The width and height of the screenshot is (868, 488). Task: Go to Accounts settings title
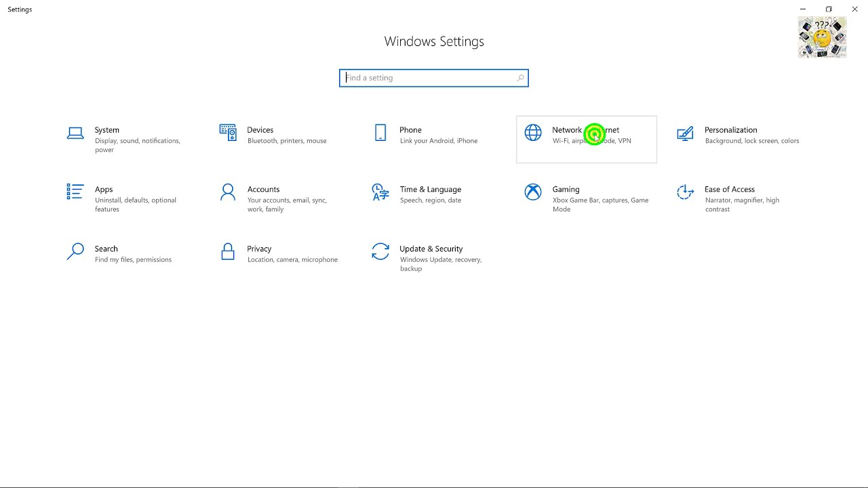[x=264, y=190]
